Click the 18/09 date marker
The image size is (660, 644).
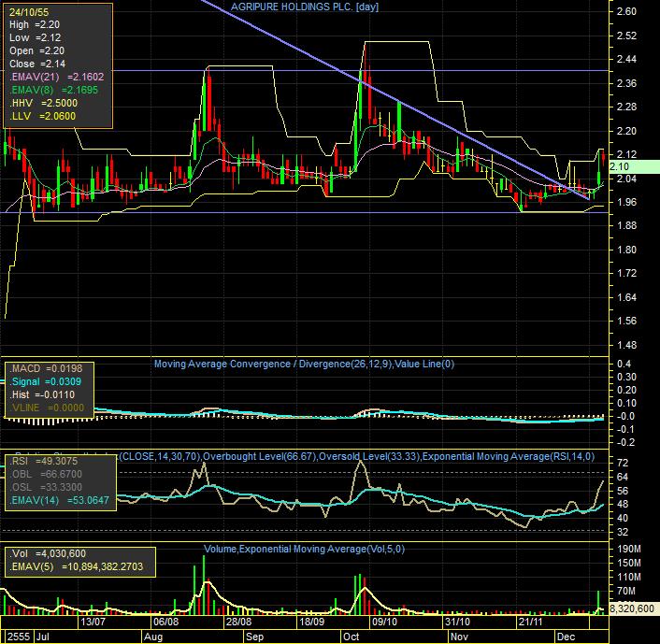pyautogui.click(x=311, y=622)
